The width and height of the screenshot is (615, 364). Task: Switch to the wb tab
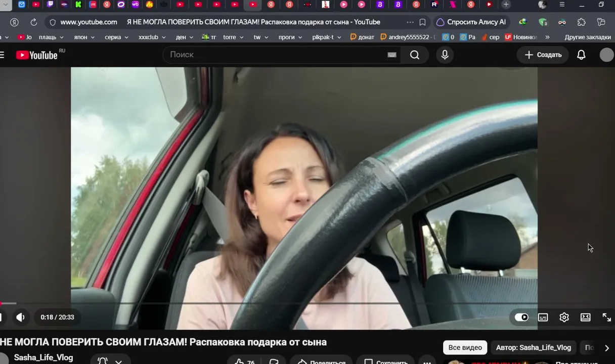135,5
